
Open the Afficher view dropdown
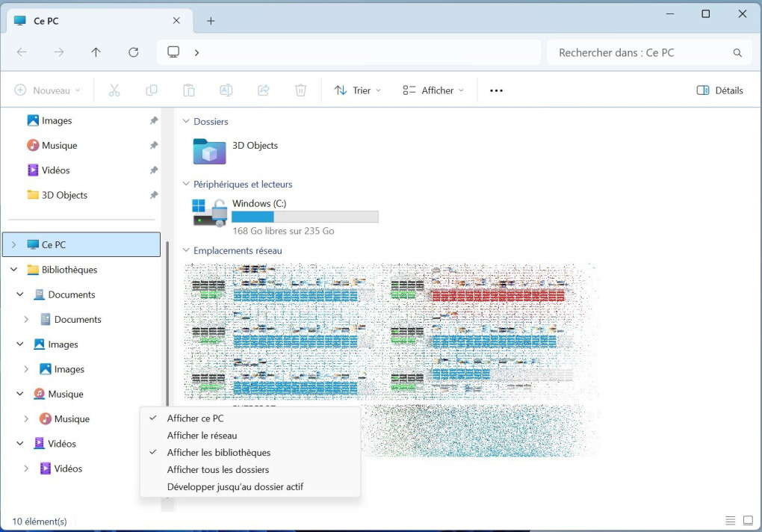tap(433, 90)
